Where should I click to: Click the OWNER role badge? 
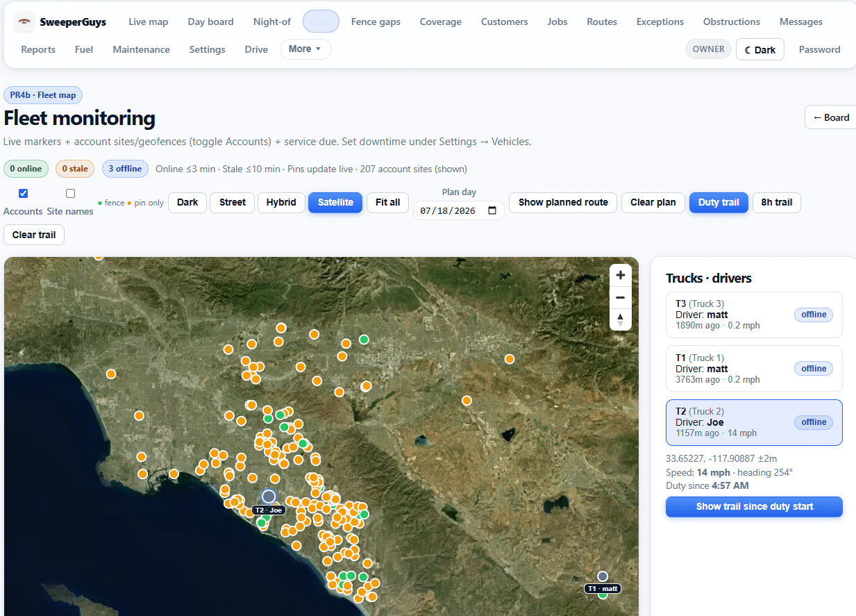click(x=708, y=49)
